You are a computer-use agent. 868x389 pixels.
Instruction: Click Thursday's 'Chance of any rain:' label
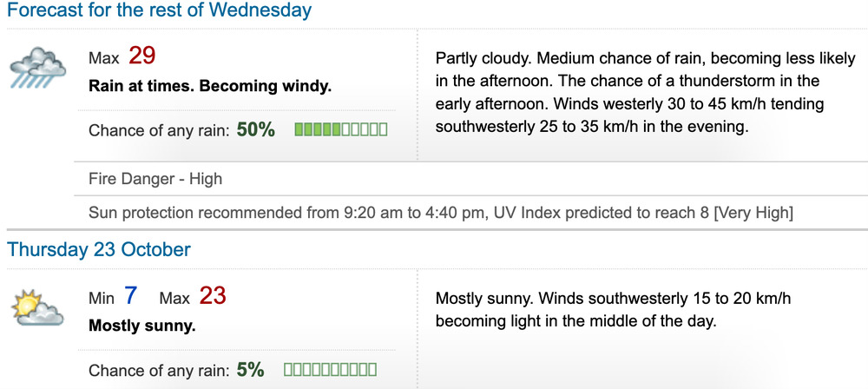(159, 371)
